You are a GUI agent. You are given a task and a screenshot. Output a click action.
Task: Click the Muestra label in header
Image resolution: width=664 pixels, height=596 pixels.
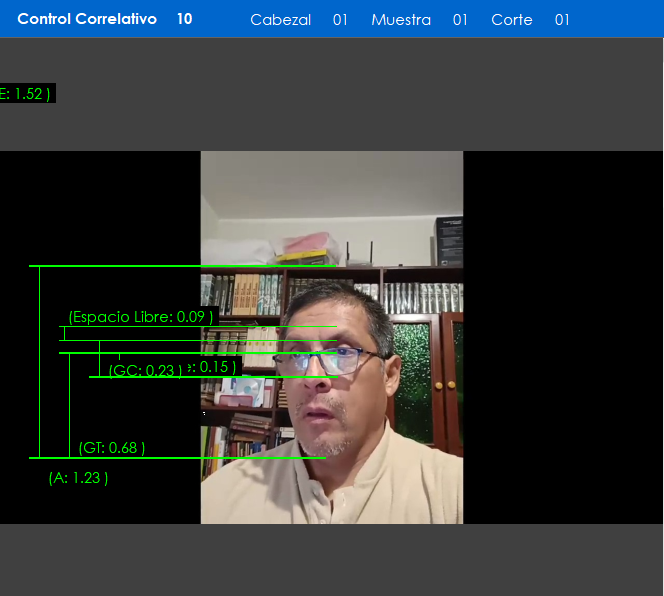(401, 20)
